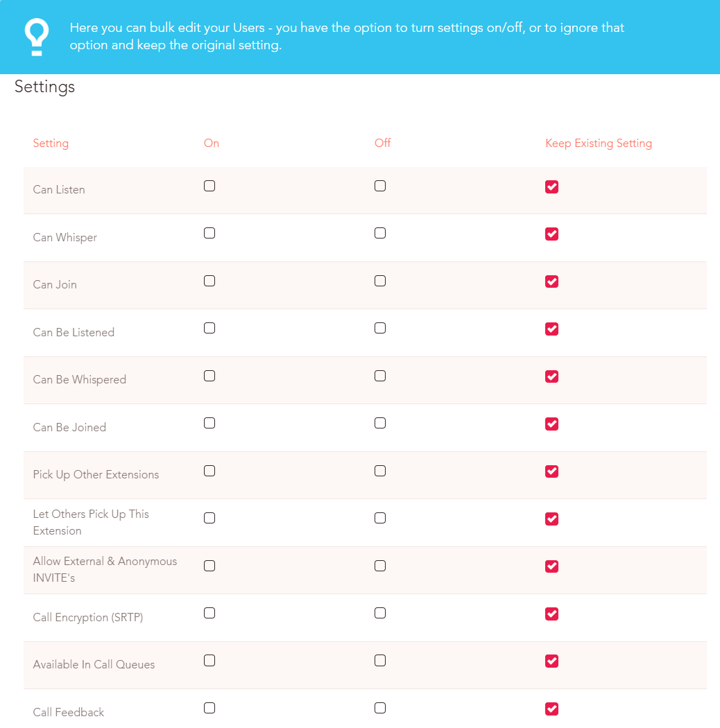
Task: Uncheck Keep Existing Setting for Can Listen
Action: click(x=552, y=187)
